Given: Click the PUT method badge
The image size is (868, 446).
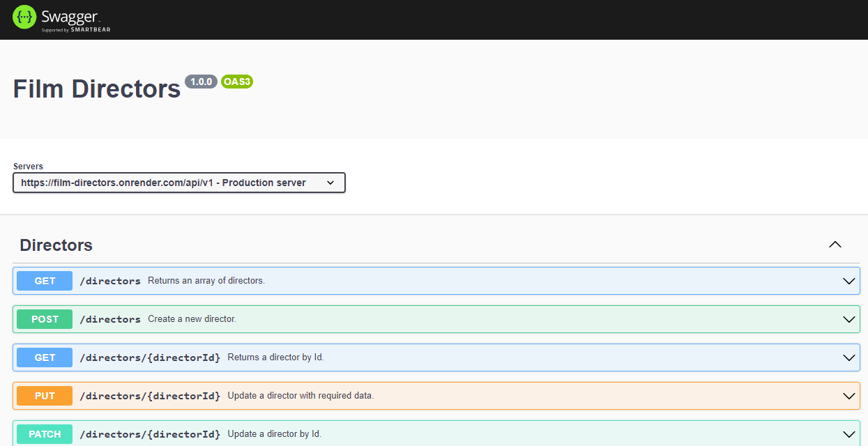Looking at the screenshot, I should pyautogui.click(x=45, y=396).
